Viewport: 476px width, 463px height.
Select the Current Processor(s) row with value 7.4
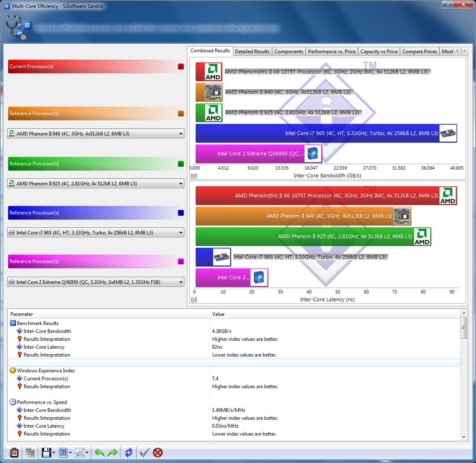pos(234,379)
